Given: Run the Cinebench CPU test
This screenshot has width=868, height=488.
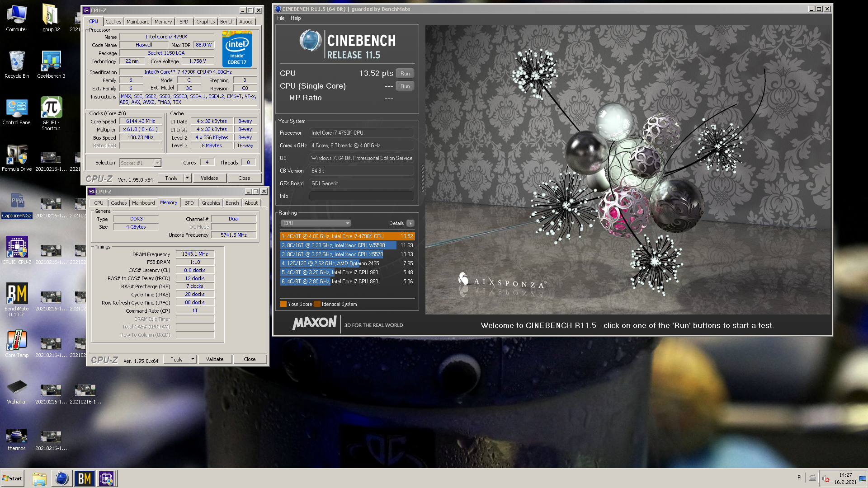Looking at the screenshot, I should [x=405, y=74].
